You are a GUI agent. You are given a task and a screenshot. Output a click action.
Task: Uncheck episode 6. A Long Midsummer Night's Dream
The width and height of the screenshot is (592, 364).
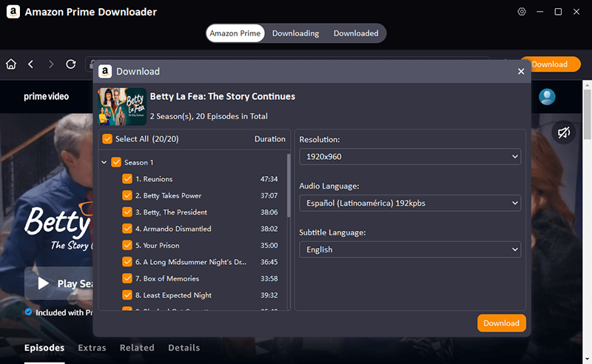[x=127, y=262]
